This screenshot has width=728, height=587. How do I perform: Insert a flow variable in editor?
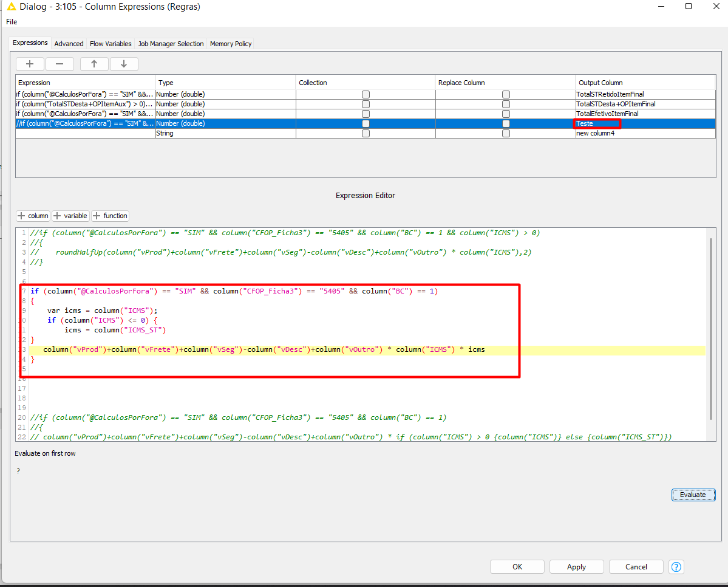[70, 216]
